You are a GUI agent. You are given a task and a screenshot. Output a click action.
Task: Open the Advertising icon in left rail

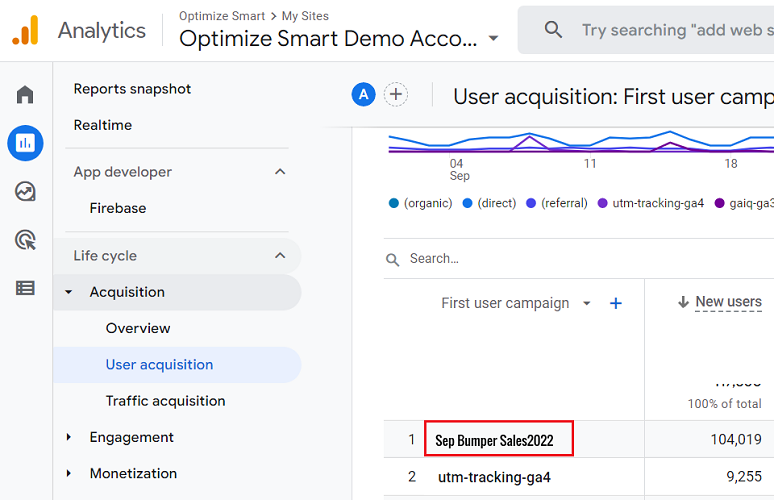(25, 240)
